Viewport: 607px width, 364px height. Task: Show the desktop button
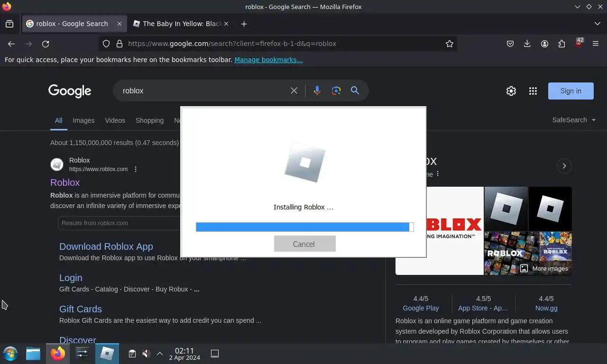click(x=214, y=354)
